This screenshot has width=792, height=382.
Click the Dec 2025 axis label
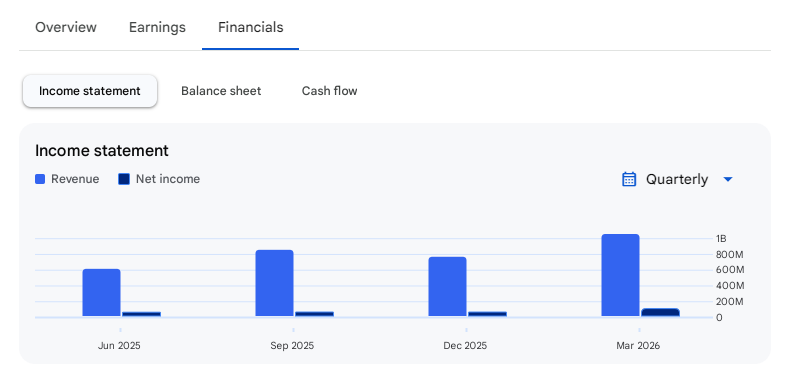tap(465, 346)
